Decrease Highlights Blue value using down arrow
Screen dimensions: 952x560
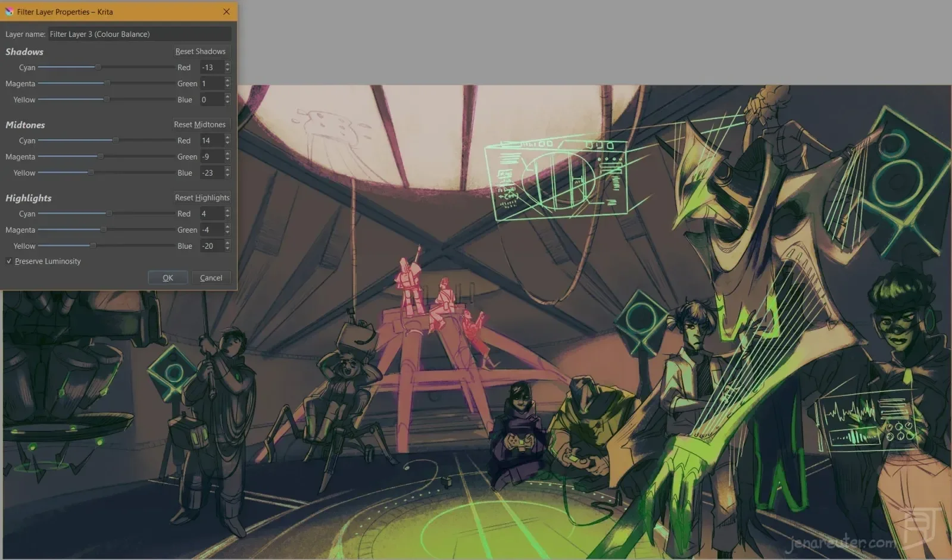(227, 249)
